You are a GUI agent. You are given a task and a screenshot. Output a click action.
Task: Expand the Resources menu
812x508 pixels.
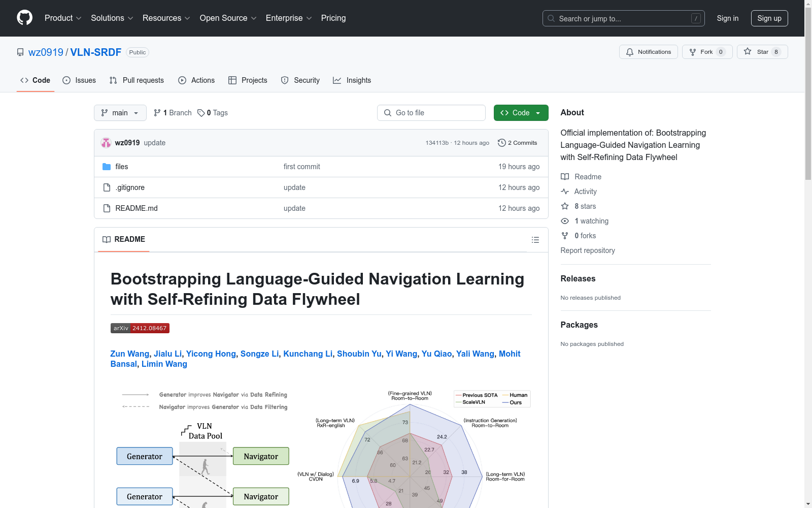tap(166, 18)
